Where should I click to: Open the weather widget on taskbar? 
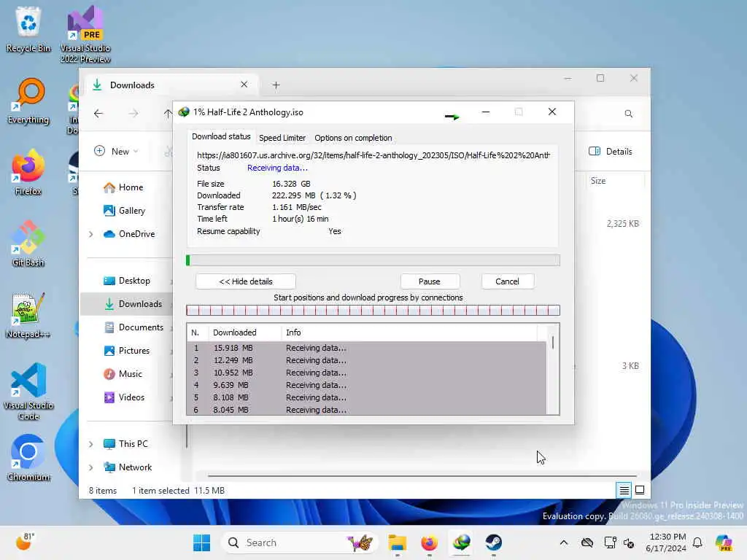point(25,542)
